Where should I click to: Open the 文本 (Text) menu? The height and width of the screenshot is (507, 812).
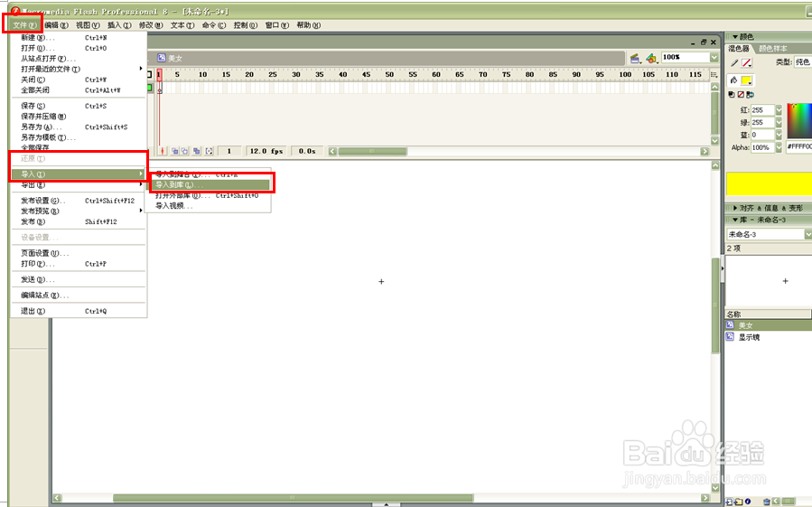[x=182, y=25]
